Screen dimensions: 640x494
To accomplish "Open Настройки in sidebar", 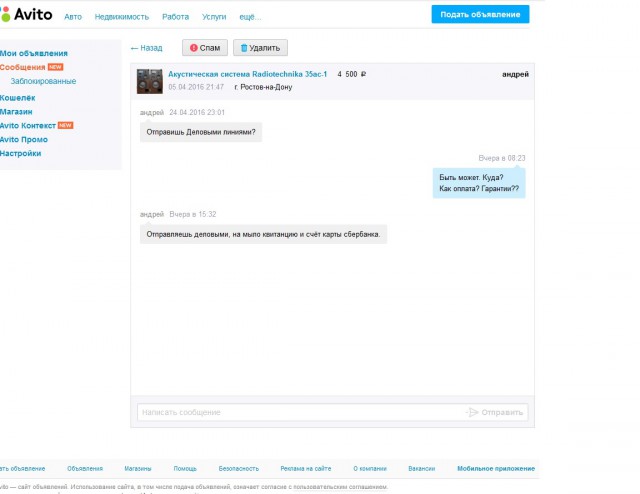I will [20, 154].
